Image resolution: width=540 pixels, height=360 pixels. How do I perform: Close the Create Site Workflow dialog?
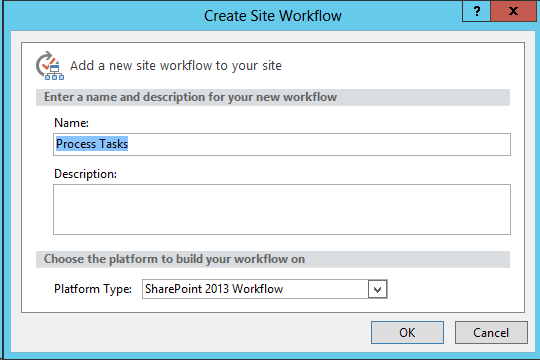tap(513, 11)
